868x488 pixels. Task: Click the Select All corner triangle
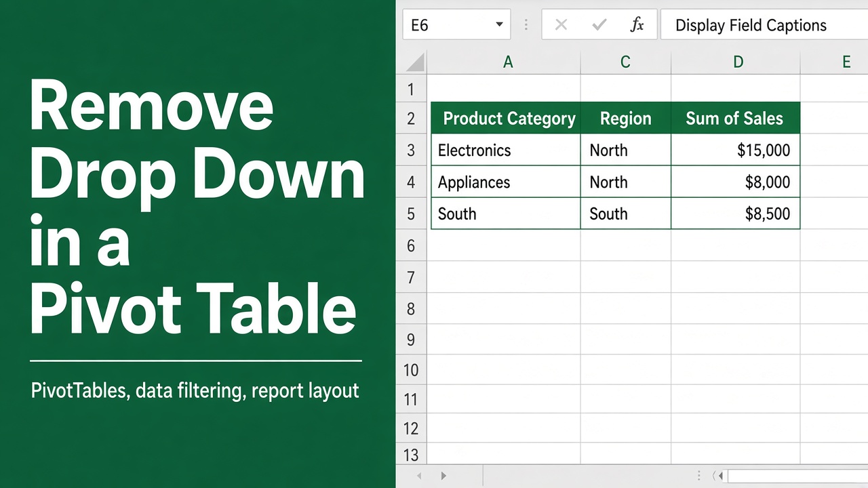click(414, 62)
